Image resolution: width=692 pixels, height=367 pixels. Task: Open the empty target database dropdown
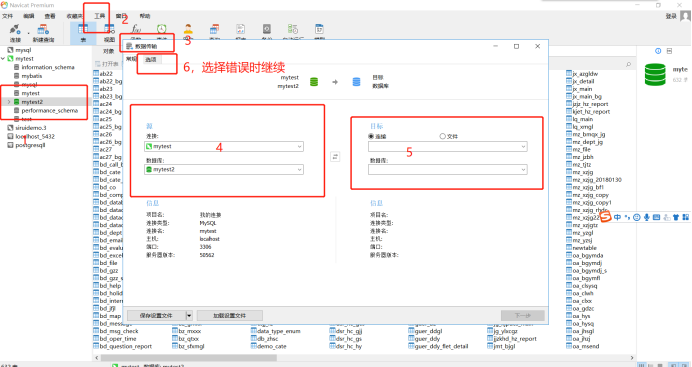tap(448, 169)
